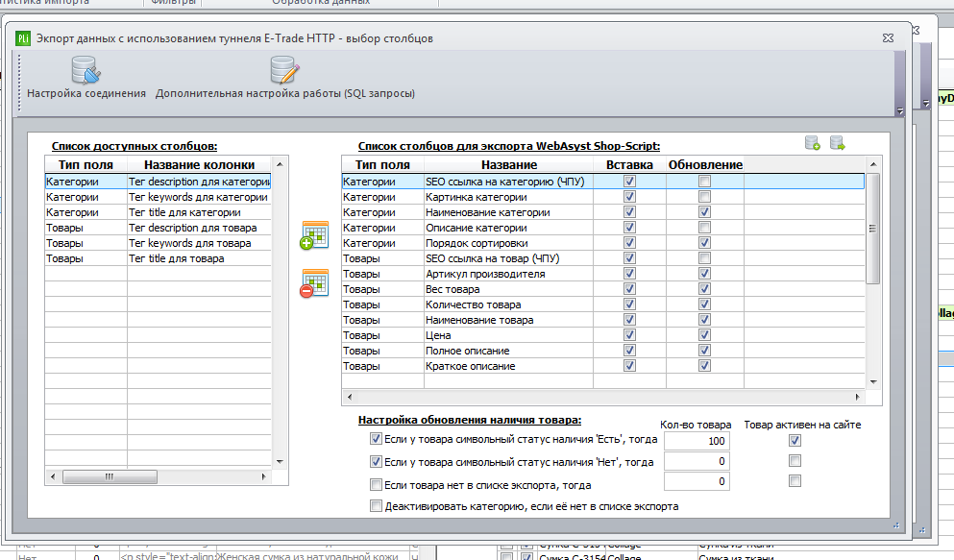Click quantity field for product not in list
This screenshot has width=954, height=560.
click(697, 481)
